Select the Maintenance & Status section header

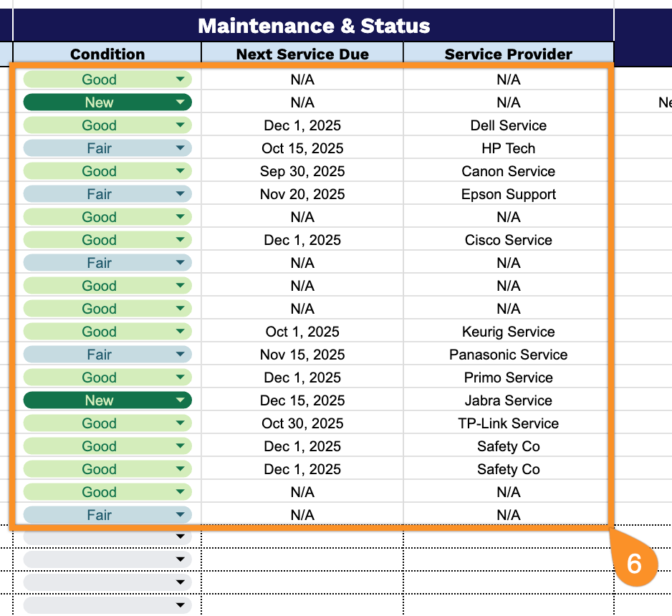pos(314,27)
